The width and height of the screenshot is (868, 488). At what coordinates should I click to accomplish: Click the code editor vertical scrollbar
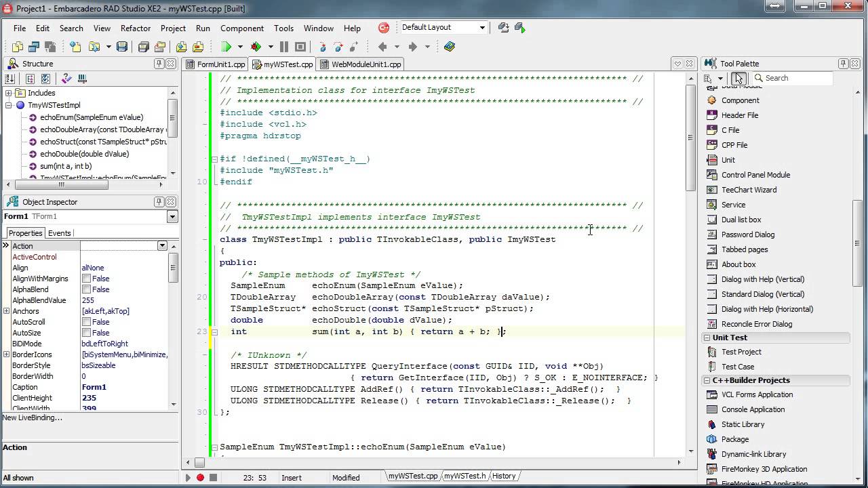(691, 264)
